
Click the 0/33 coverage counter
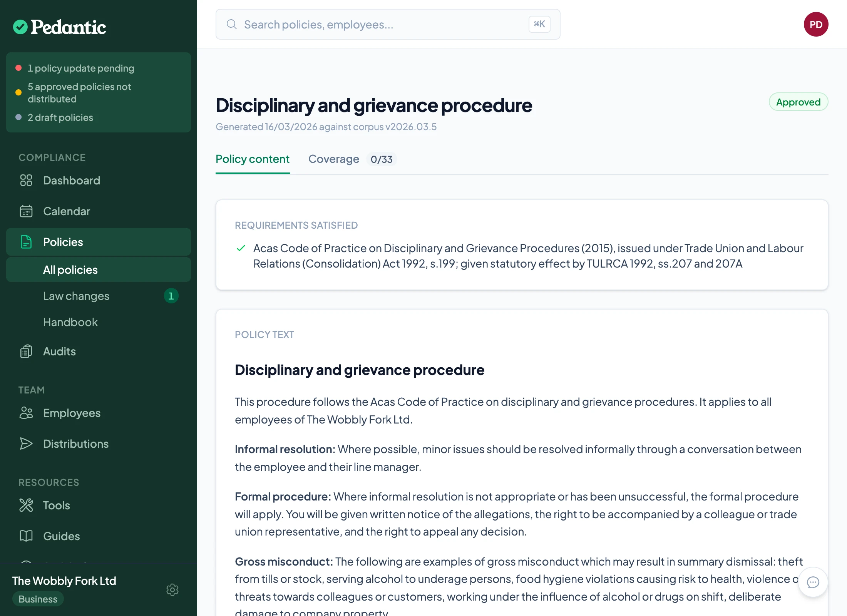tap(382, 159)
